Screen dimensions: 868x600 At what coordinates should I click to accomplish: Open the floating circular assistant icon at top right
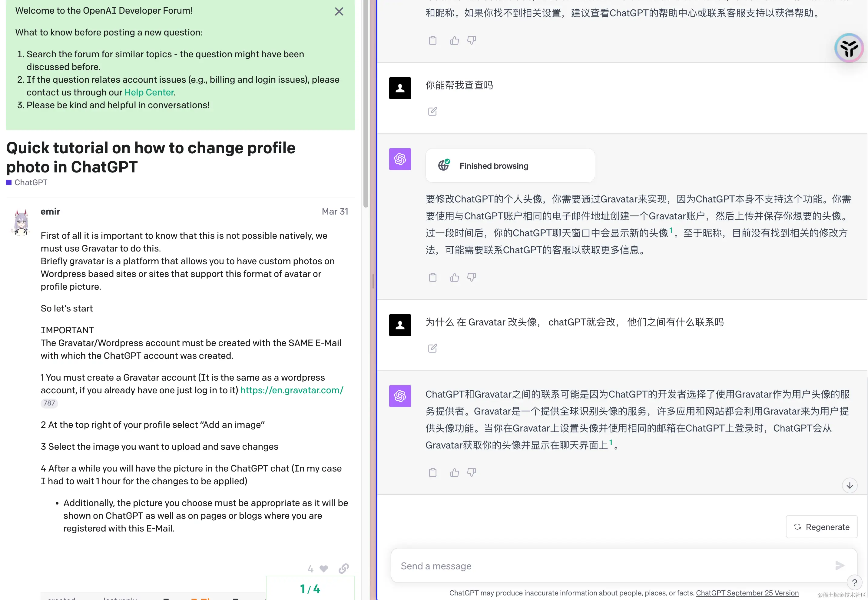pyautogui.click(x=849, y=48)
